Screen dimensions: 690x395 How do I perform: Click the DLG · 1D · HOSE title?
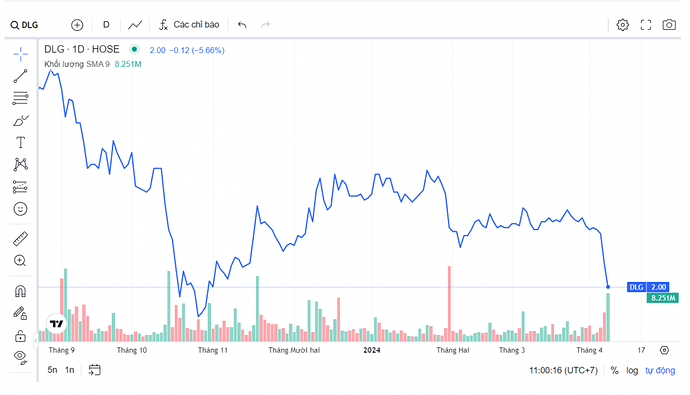tap(82, 49)
